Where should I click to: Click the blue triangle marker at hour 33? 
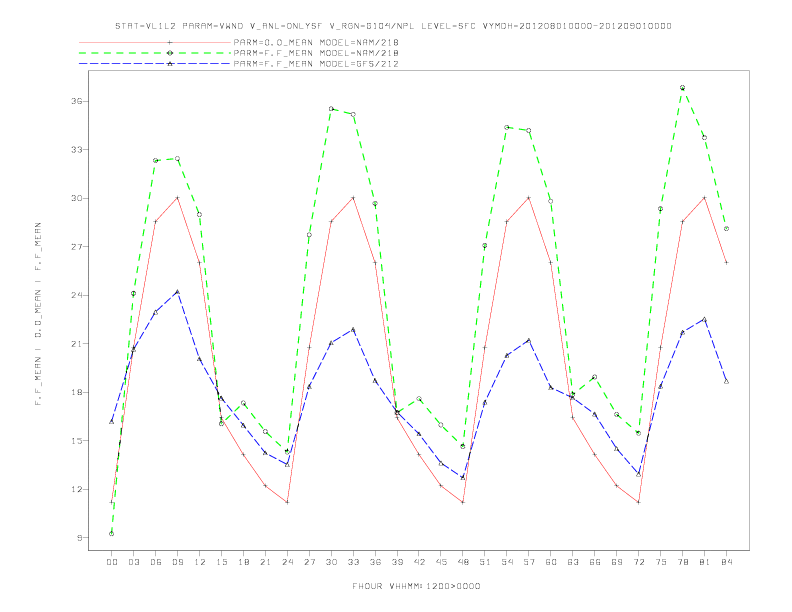353,329
